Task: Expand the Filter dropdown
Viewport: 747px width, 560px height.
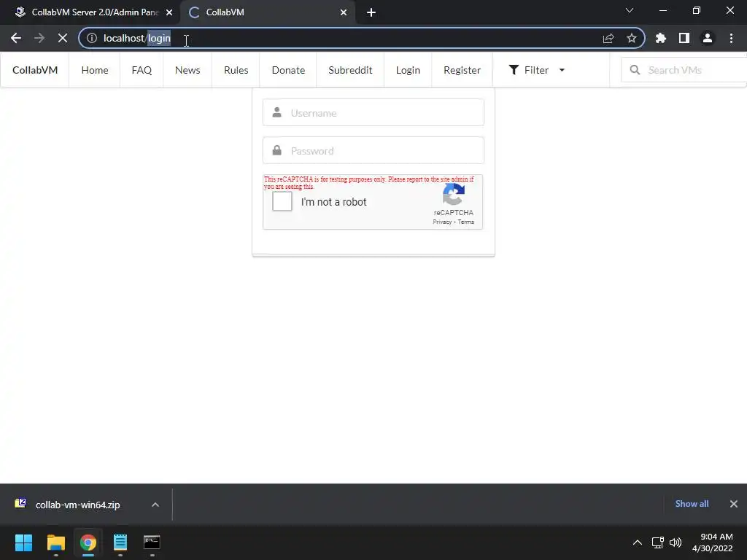Action: point(537,70)
